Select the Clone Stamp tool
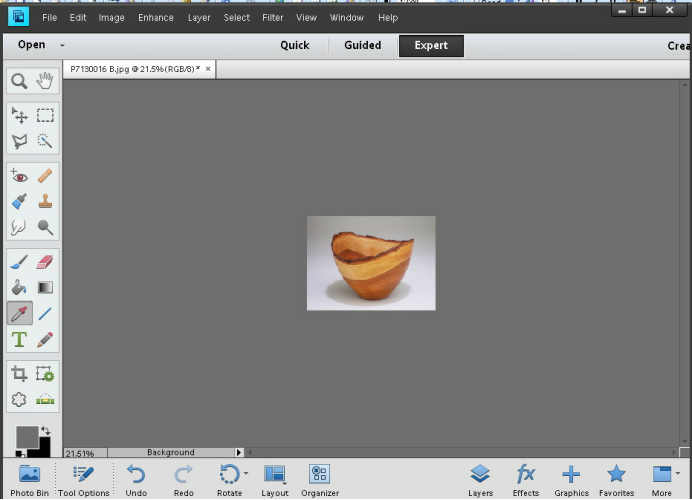The width and height of the screenshot is (692, 500). (x=45, y=201)
